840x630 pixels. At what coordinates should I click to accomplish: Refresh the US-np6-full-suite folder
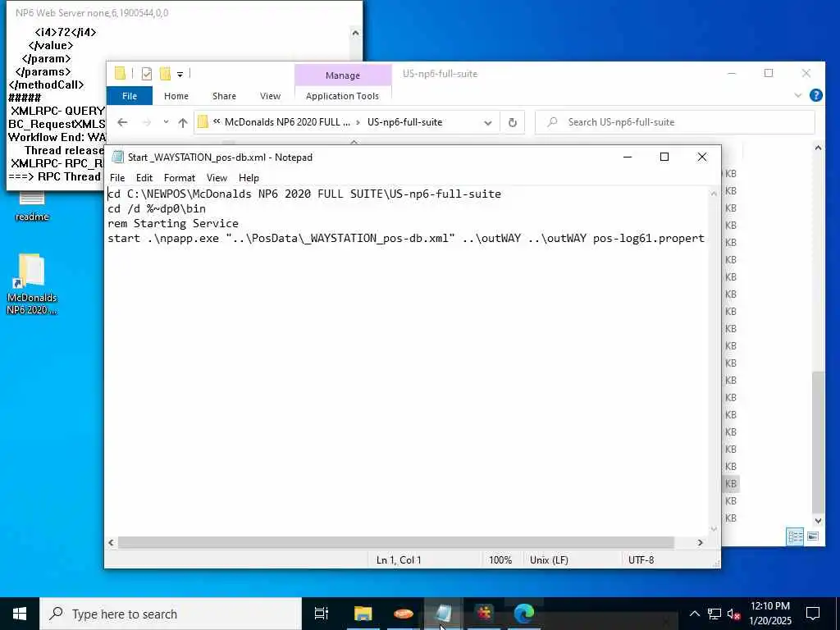[512, 123]
